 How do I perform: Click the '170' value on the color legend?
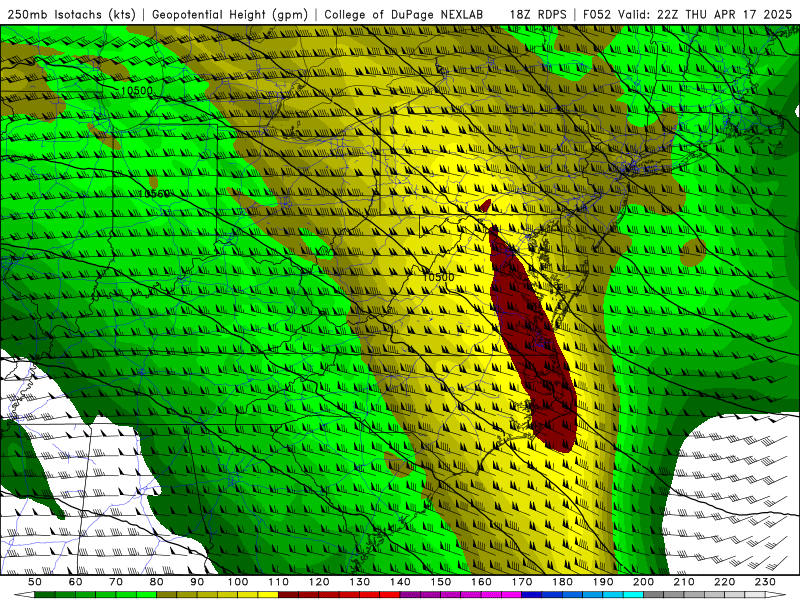tap(522, 582)
